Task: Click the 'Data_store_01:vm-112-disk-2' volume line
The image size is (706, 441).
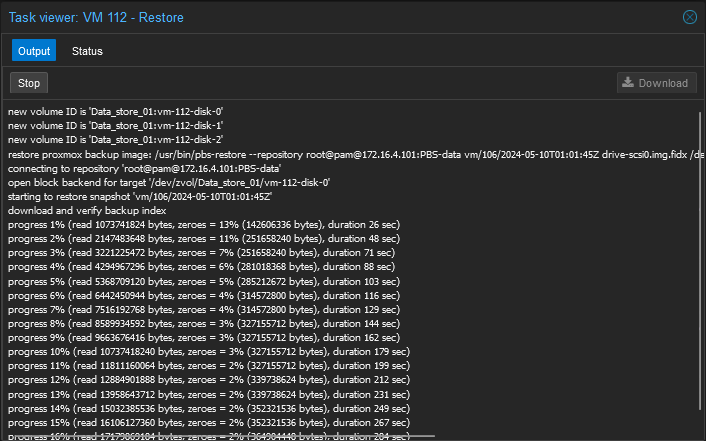Action: (116, 140)
